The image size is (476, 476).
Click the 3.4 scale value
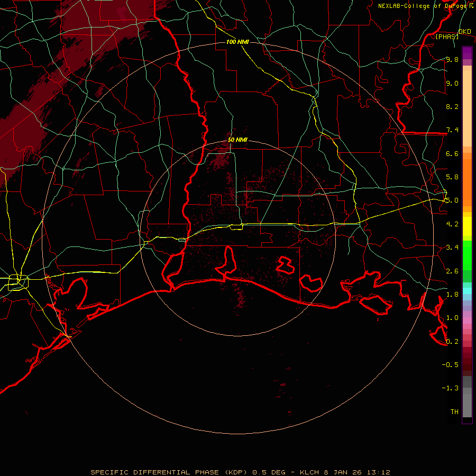coord(452,248)
